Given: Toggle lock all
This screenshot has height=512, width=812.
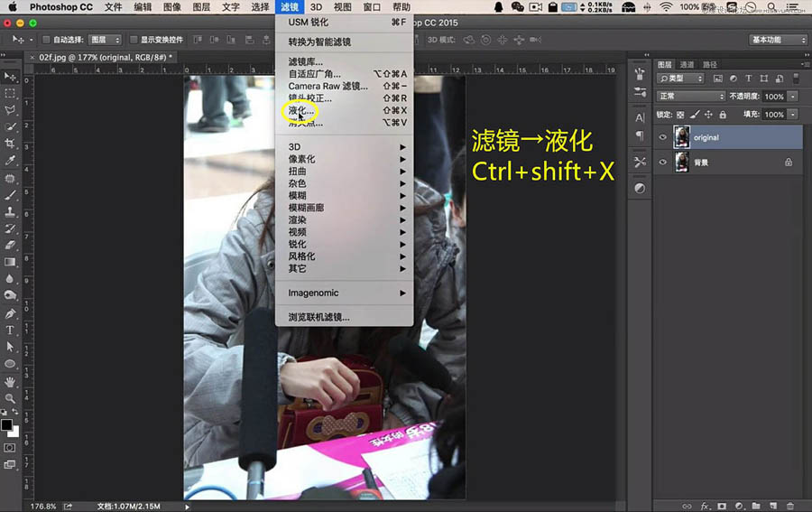Looking at the screenshot, I should 723,115.
